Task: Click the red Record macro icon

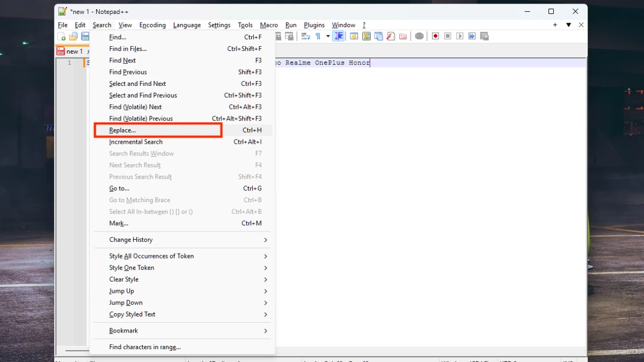Action: pos(436,36)
